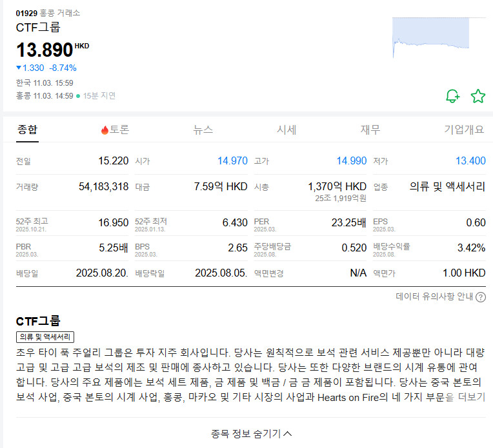Expand the description with 더보기

(472, 397)
